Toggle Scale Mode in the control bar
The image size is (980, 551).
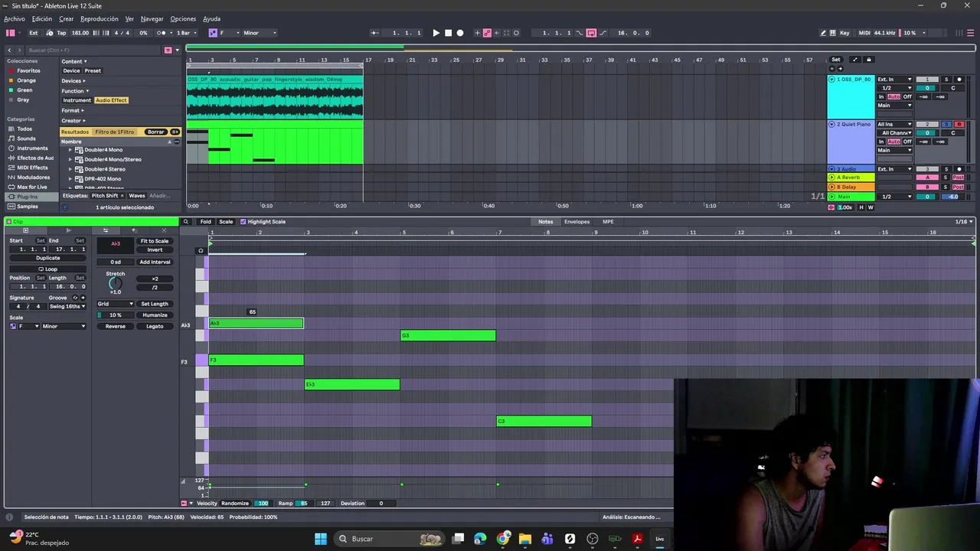[x=213, y=33]
